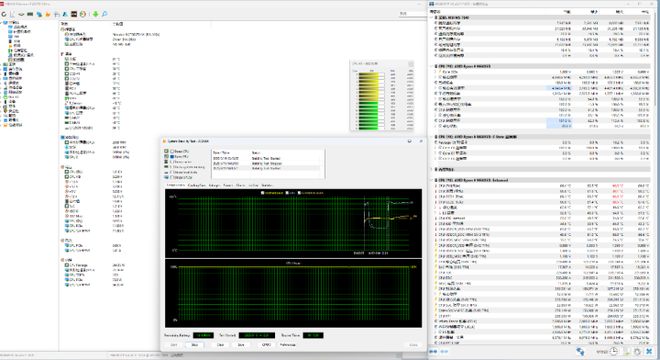The height and width of the screenshot is (360, 660).
Task: Switch to the Powers tab
Action: (228, 185)
